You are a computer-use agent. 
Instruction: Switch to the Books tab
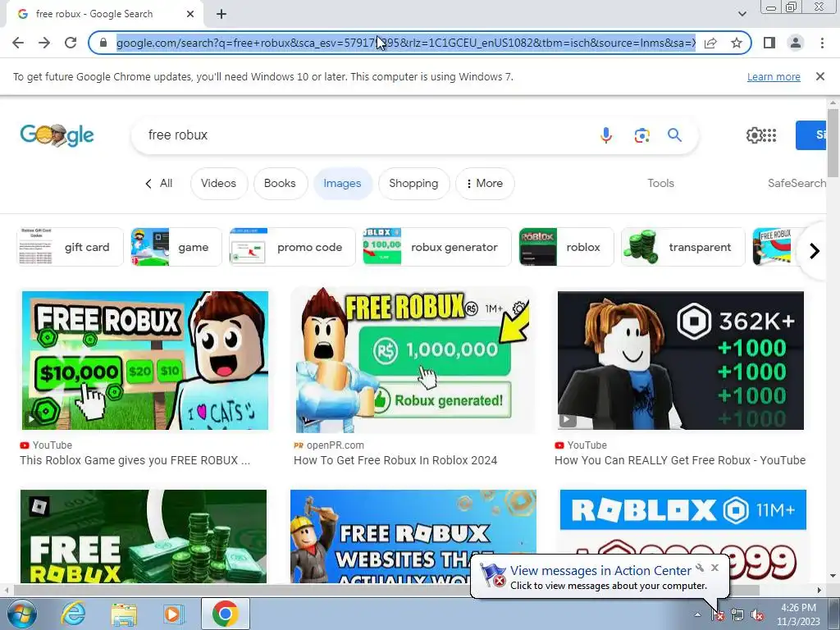pos(281,183)
